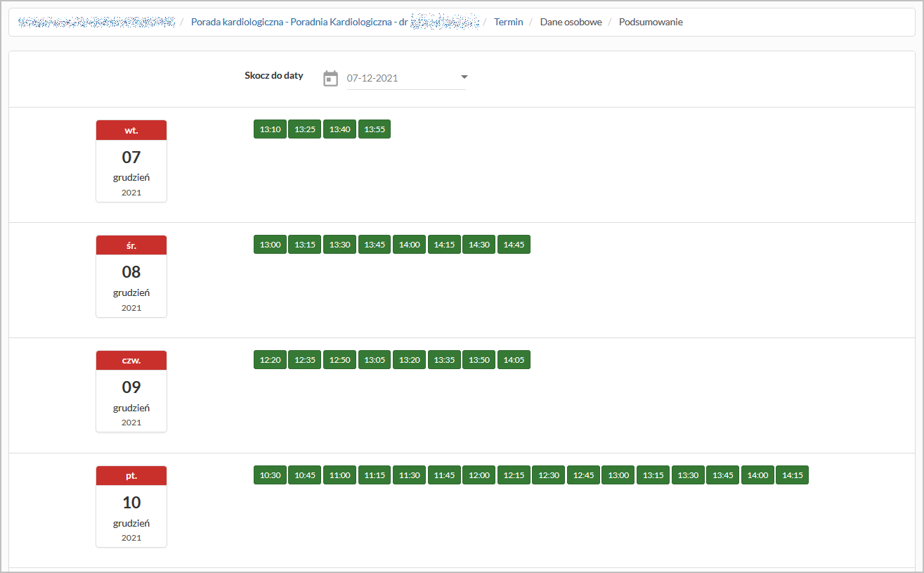The width and height of the screenshot is (924, 573).
Task: Choose the 12:20 slot on Thursday 09
Action: click(x=270, y=360)
